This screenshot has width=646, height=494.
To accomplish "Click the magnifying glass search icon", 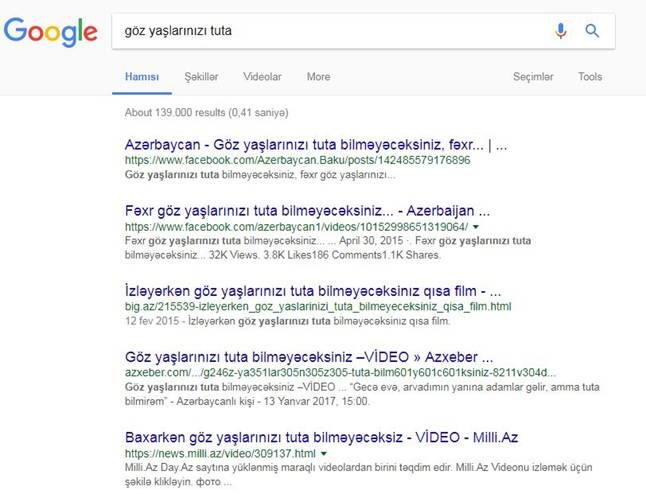I will (592, 31).
